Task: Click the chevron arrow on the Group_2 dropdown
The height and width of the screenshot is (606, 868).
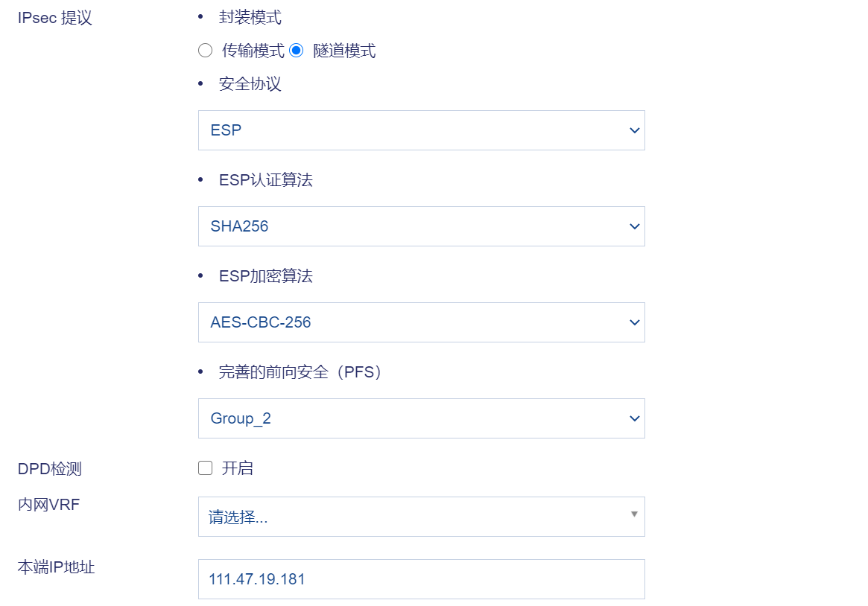Action: [x=635, y=418]
